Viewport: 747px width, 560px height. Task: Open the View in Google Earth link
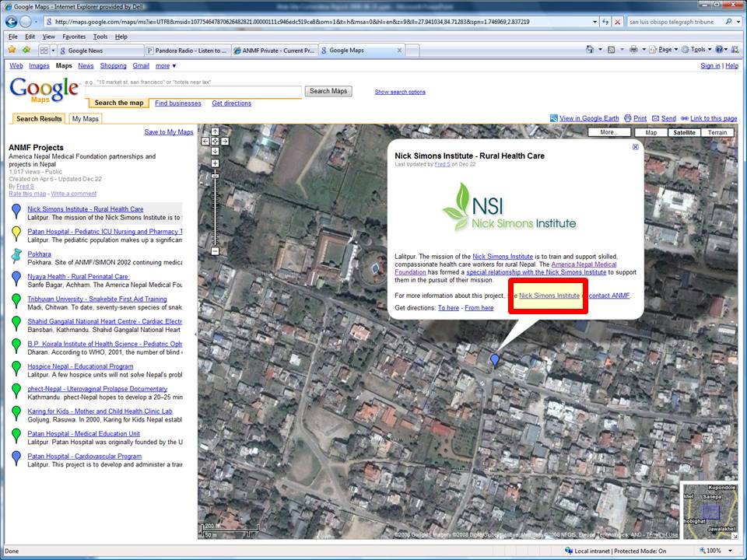click(x=588, y=118)
